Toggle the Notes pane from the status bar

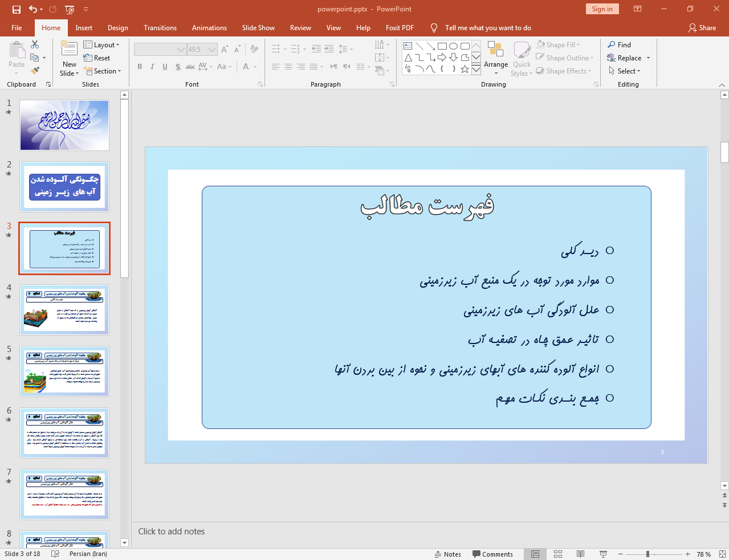(448, 554)
